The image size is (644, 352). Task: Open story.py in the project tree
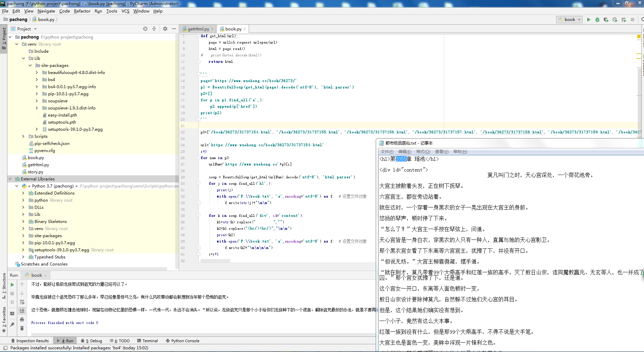click(x=35, y=172)
